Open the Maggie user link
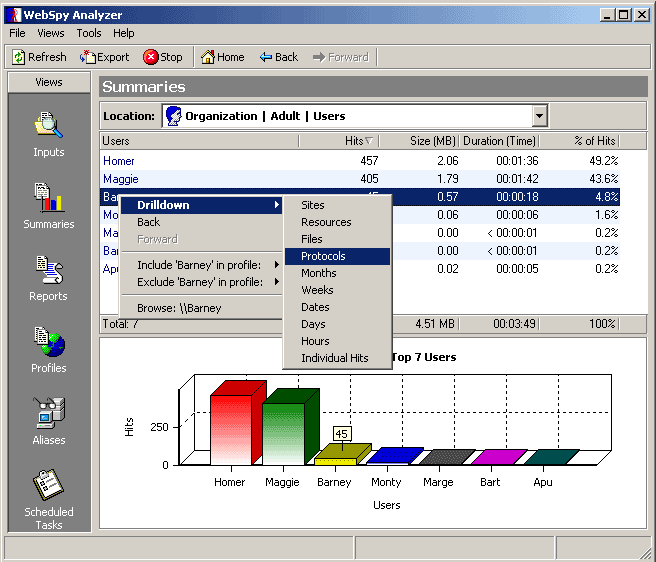Image resolution: width=656 pixels, height=562 pixels. 121,179
